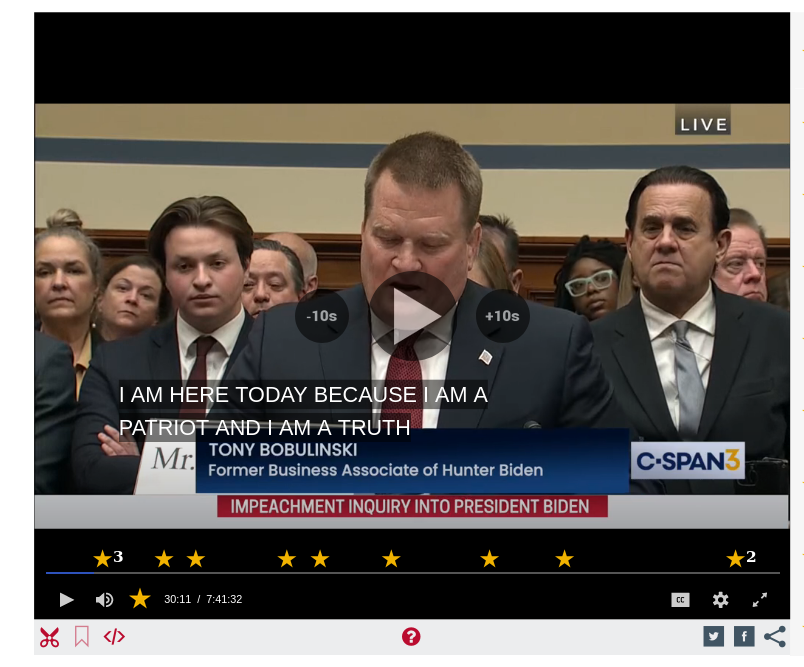Open the player settings gear
804x667 pixels.
pyautogui.click(x=720, y=599)
